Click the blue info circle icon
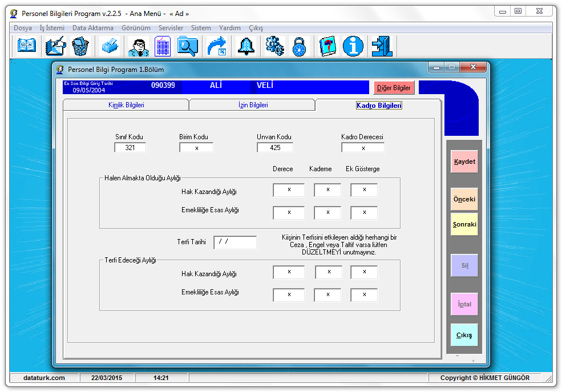This screenshot has width=562, height=392. pos(353,46)
